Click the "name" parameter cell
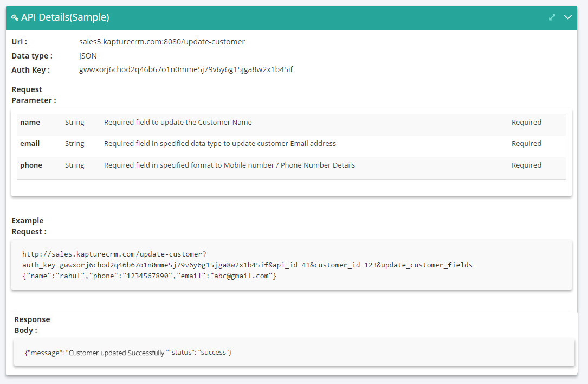The image size is (588, 384). [x=30, y=123]
